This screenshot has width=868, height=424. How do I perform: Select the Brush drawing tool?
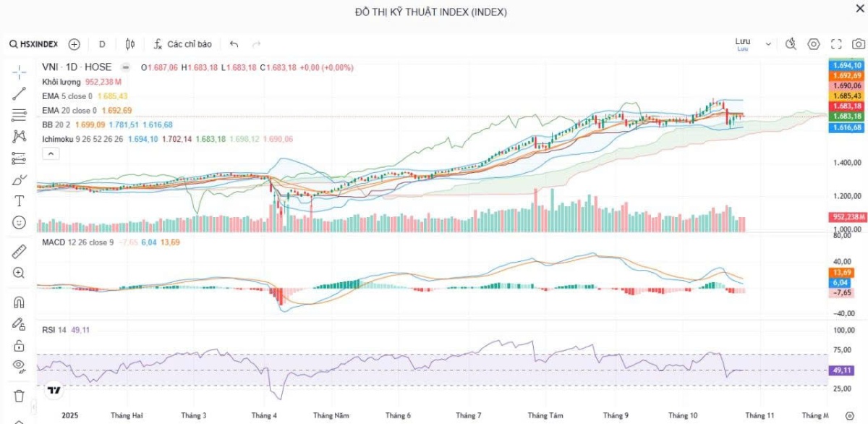click(18, 179)
